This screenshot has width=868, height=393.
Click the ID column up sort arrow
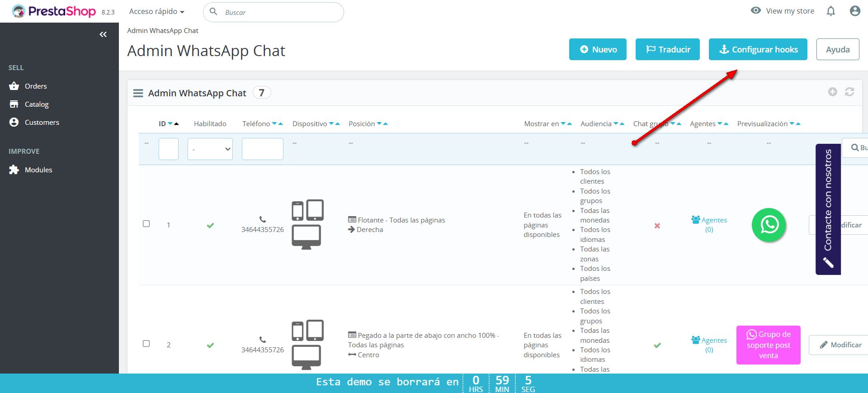pos(176,124)
